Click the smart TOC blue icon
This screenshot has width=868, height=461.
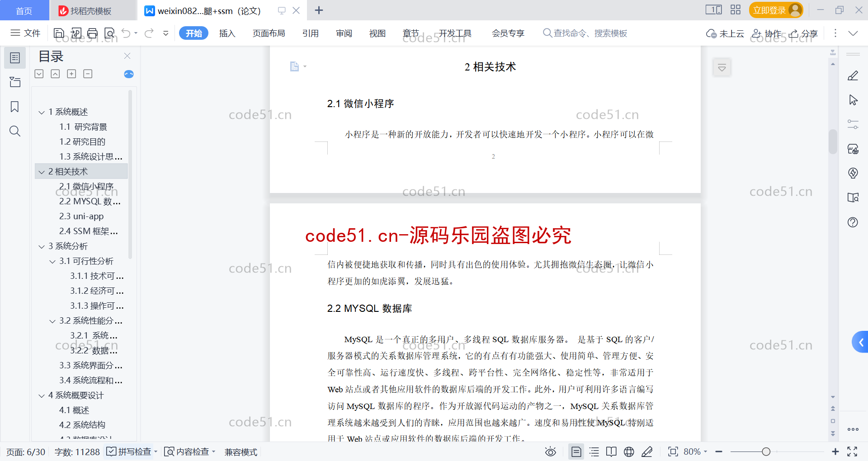click(x=129, y=74)
